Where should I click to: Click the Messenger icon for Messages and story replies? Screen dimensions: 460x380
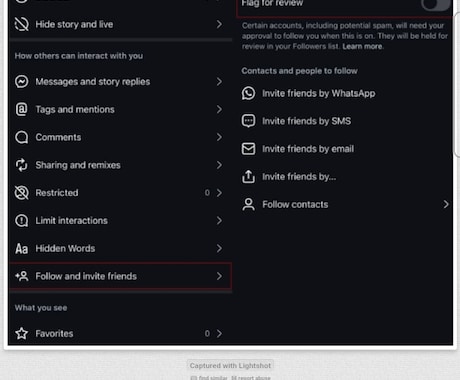[x=22, y=82]
